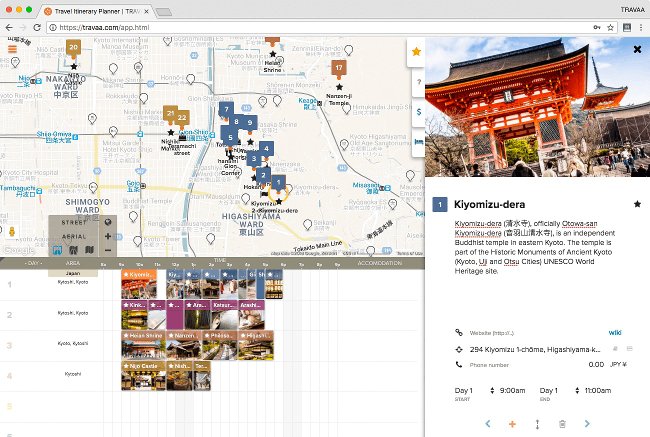Select blue map marker number 5
The height and width of the screenshot is (437, 650).
[x=230, y=137]
